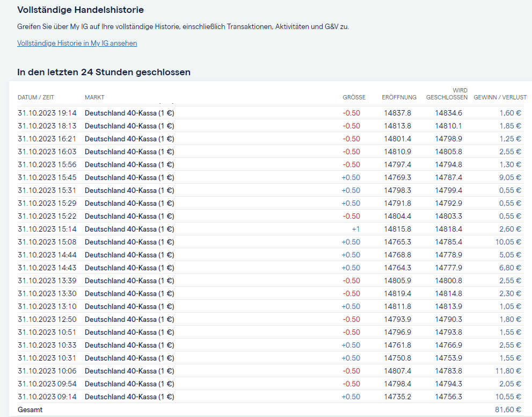
Task: Click the closing price 14756.3
Action: click(448, 397)
